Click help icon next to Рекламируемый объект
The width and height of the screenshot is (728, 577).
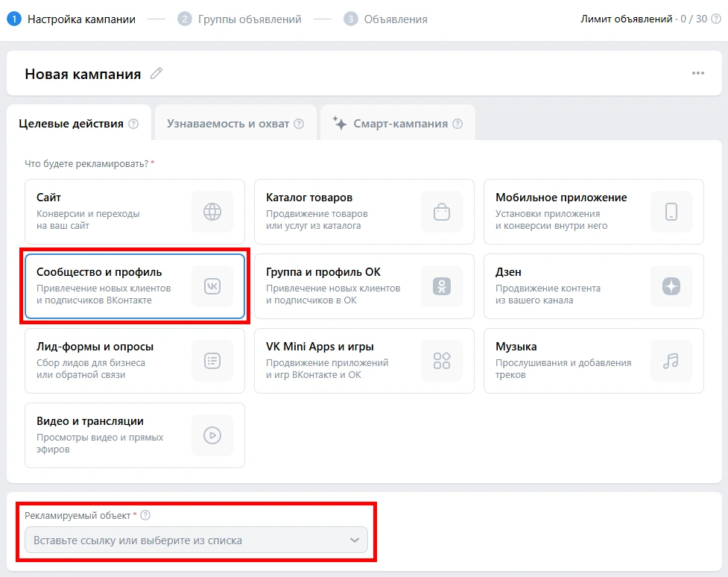145,515
